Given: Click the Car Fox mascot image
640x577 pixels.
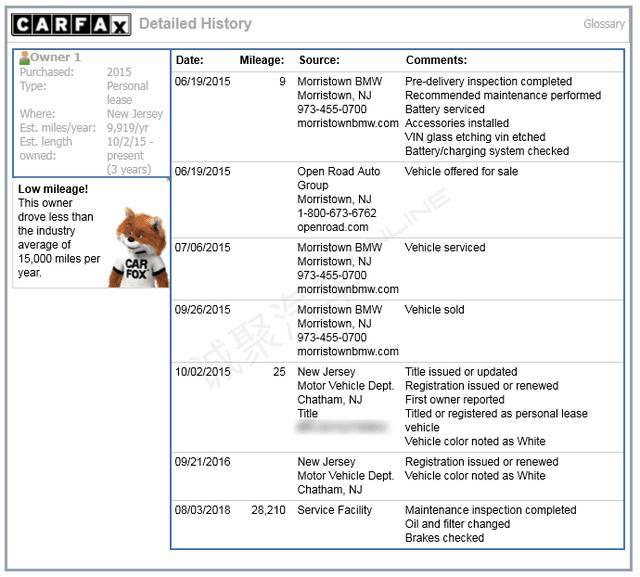Looking at the screenshot, I should point(138,248).
